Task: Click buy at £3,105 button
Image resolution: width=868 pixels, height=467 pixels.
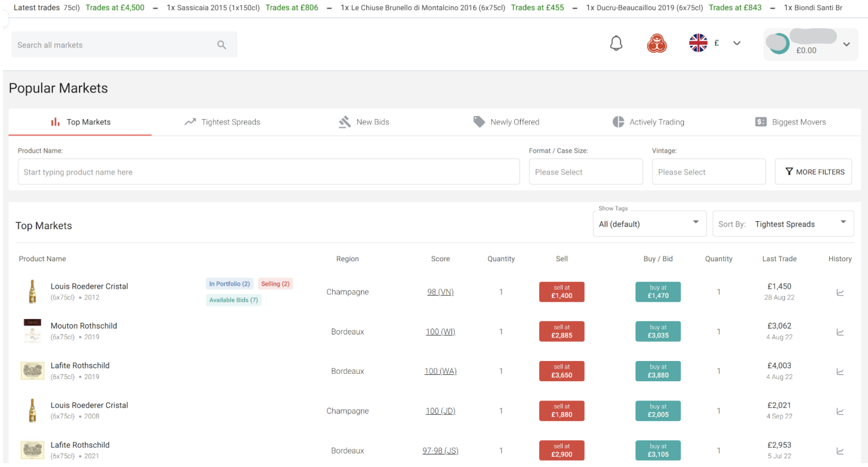Action: [658, 450]
